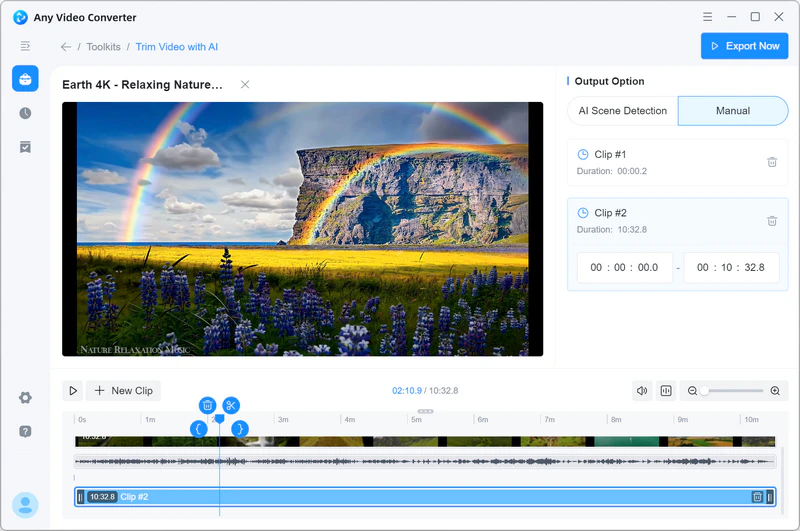Viewport: 800px width, 531px height.
Task: Collapse the left sidebar menu
Action: [25, 46]
